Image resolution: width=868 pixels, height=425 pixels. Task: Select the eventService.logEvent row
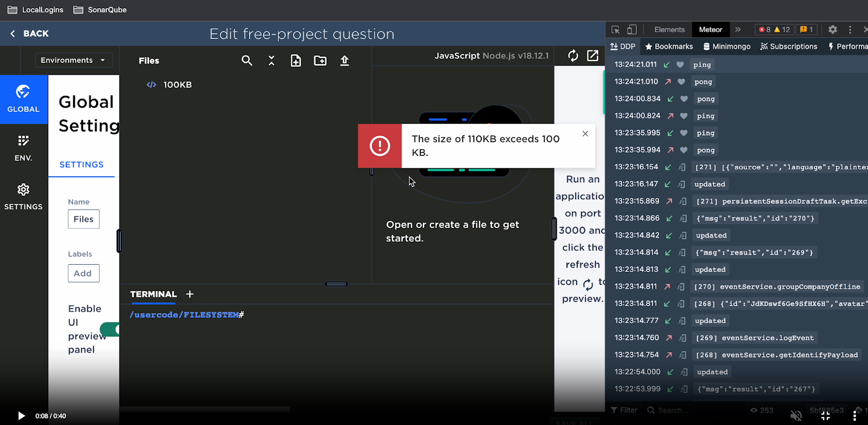coord(755,338)
